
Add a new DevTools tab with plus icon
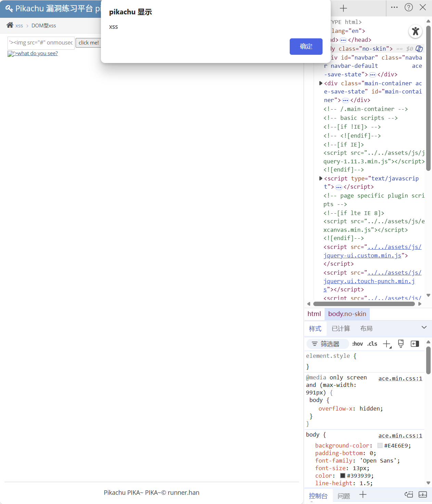tap(343, 8)
